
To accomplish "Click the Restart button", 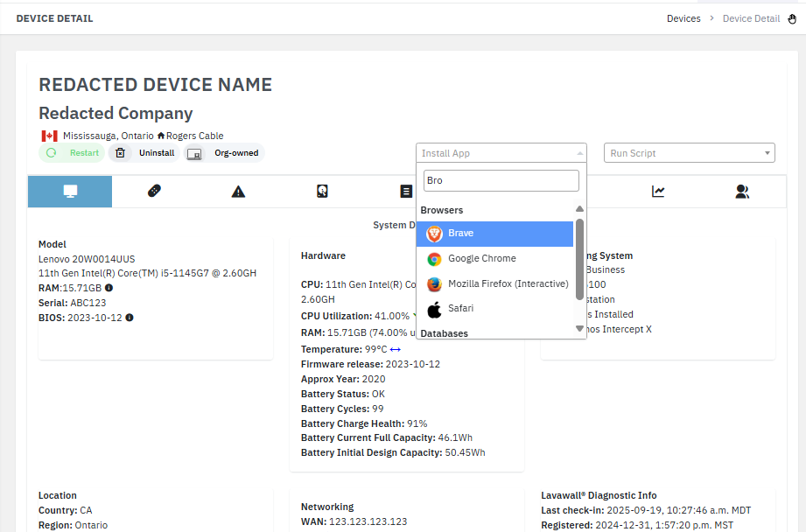I will (71, 153).
